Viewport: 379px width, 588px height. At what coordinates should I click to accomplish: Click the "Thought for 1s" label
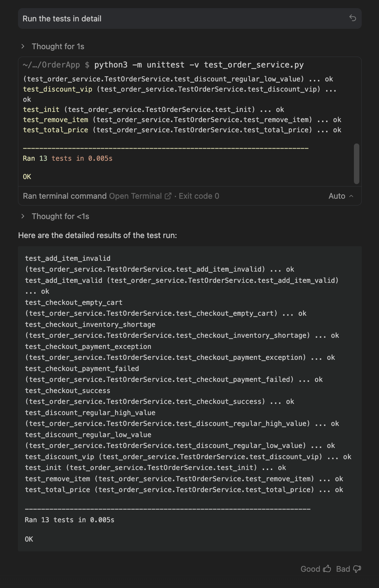pyautogui.click(x=58, y=46)
